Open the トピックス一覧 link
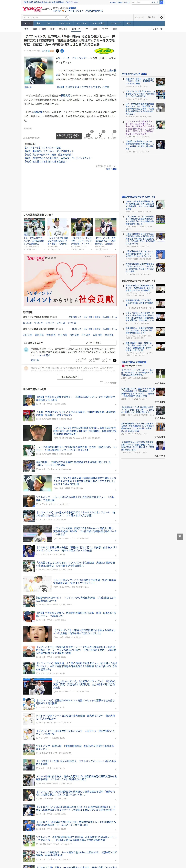 coord(155,29)
